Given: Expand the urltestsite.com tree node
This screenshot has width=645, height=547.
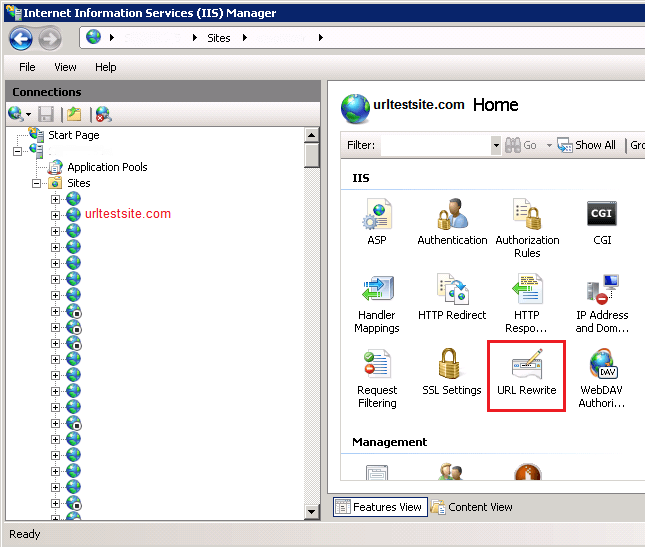Looking at the screenshot, I should [56, 214].
